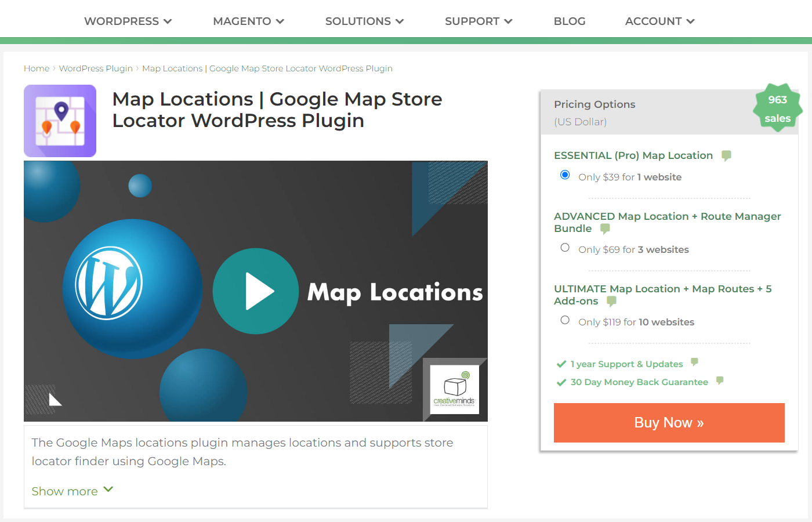
Task: Open tooltip icon next to ESSENTIAL Map Location
Action: pyautogui.click(x=726, y=155)
